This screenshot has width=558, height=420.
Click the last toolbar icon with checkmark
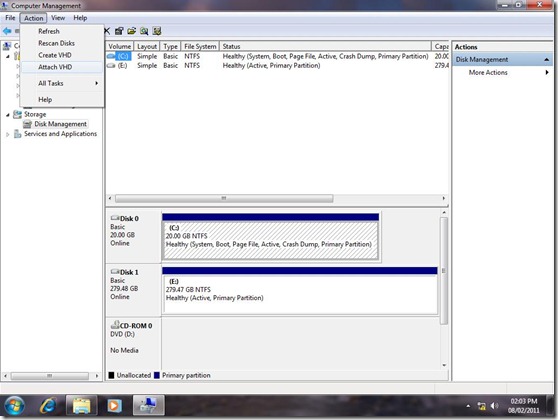point(157,31)
